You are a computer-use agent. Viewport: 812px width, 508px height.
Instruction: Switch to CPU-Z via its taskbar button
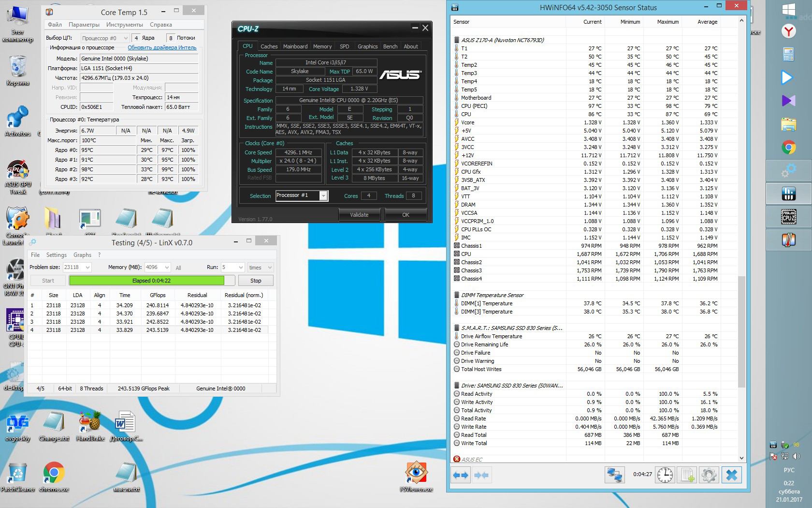(789, 217)
